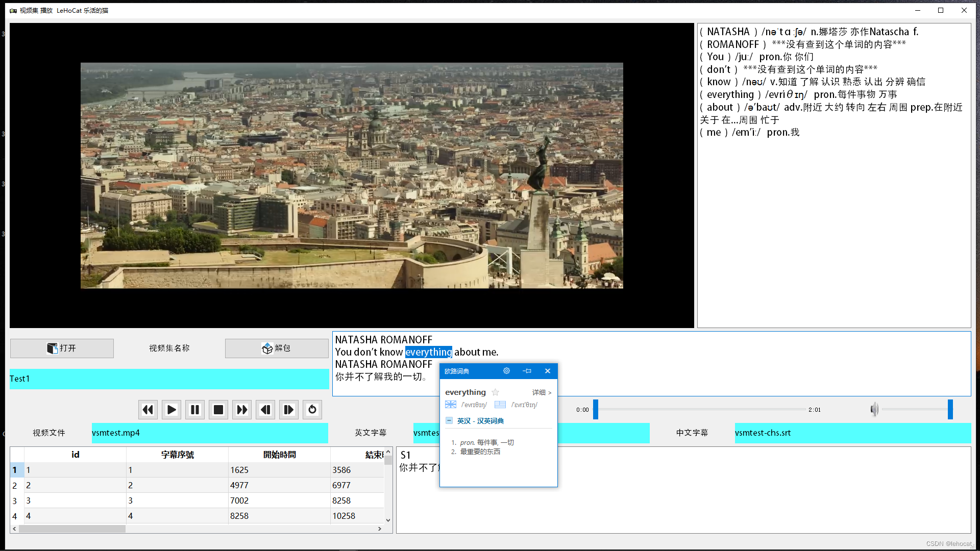
Task: Step back one frame
Action: (x=265, y=410)
